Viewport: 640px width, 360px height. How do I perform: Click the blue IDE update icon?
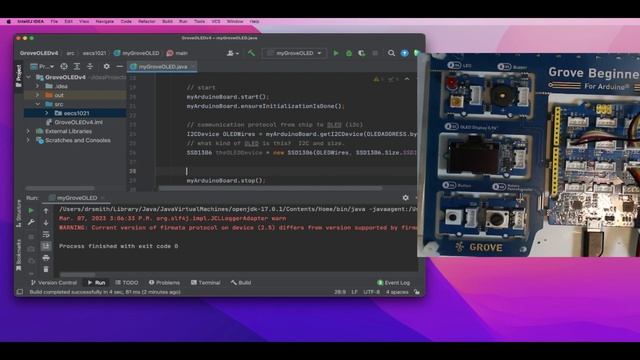404,53
